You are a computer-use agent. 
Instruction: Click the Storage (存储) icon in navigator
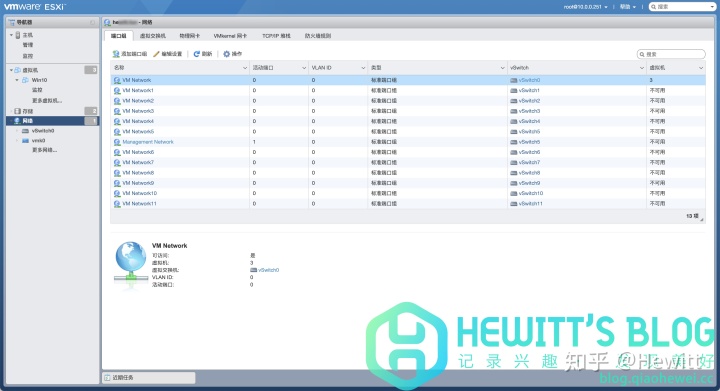click(17, 111)
